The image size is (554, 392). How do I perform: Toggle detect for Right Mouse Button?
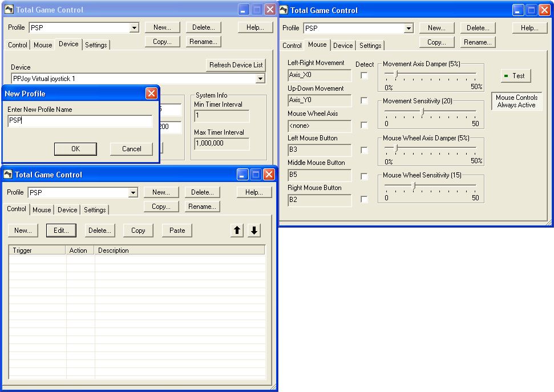click(364, 199)
